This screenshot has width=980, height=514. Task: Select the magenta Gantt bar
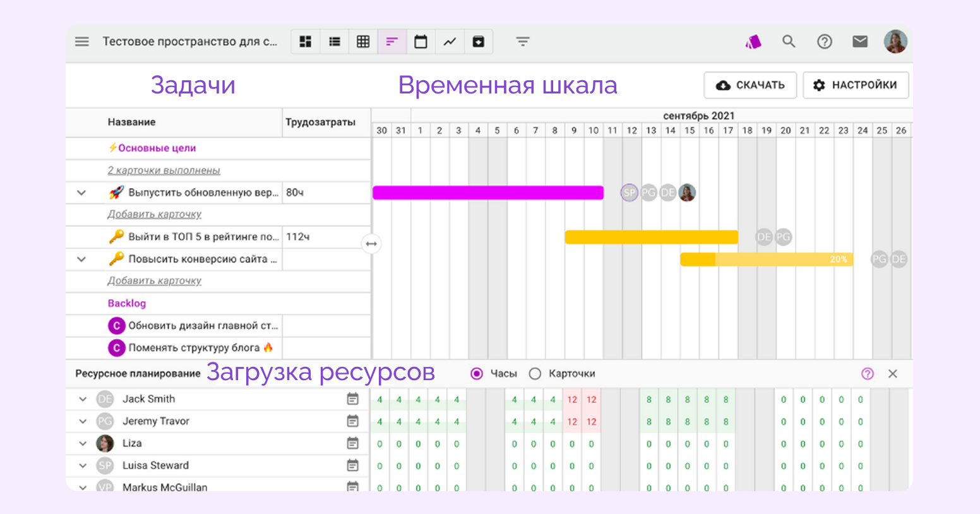coord(488,193)
